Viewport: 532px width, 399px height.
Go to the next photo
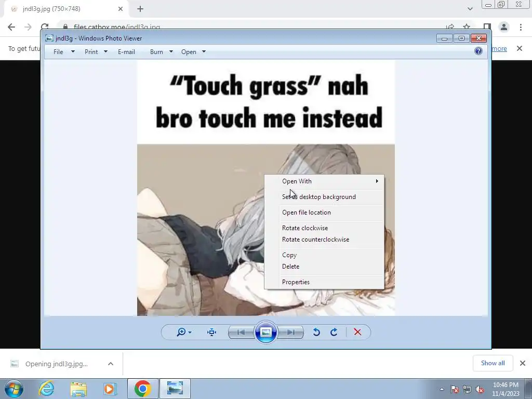(291, 332)
